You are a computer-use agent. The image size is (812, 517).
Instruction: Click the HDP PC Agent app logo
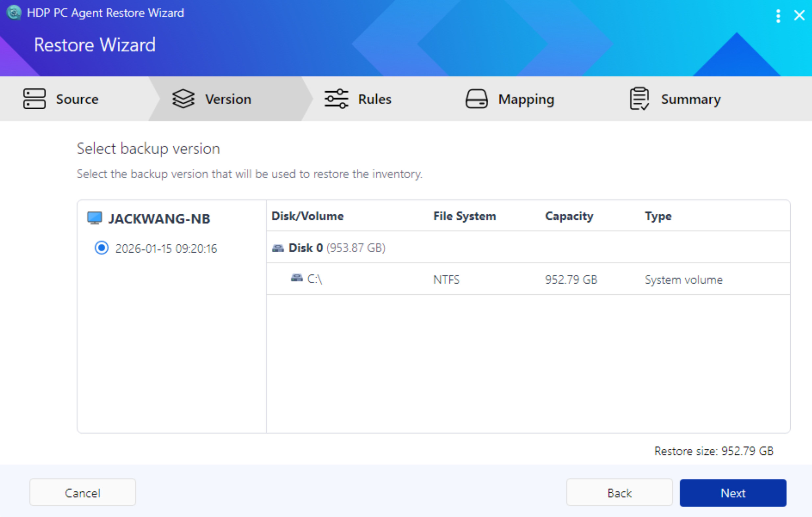tap(14, 13)
